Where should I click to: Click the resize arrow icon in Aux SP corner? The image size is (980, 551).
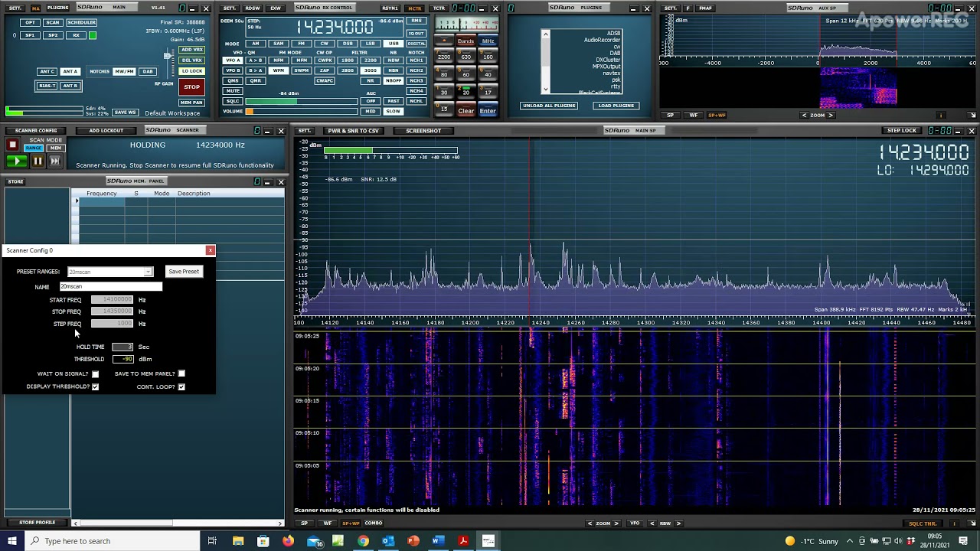972,116
